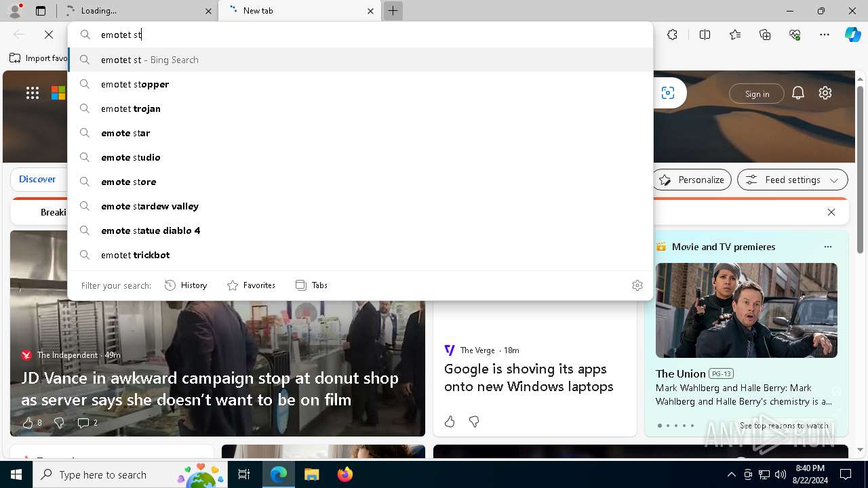868x488 pixels.
Task: Dislike The Verge article with thumbs down
Action: click(474, 422)
